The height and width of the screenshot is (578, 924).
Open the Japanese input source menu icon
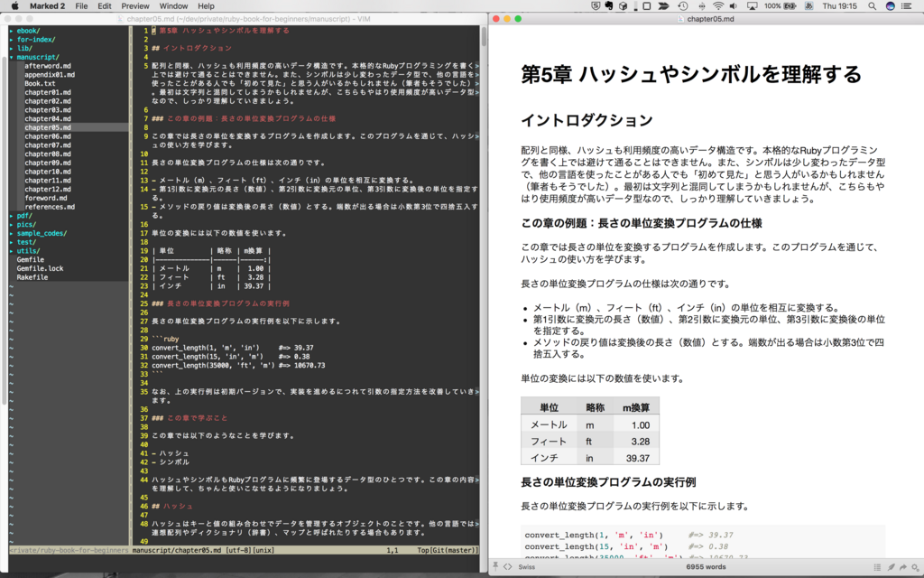click(809, 6)
